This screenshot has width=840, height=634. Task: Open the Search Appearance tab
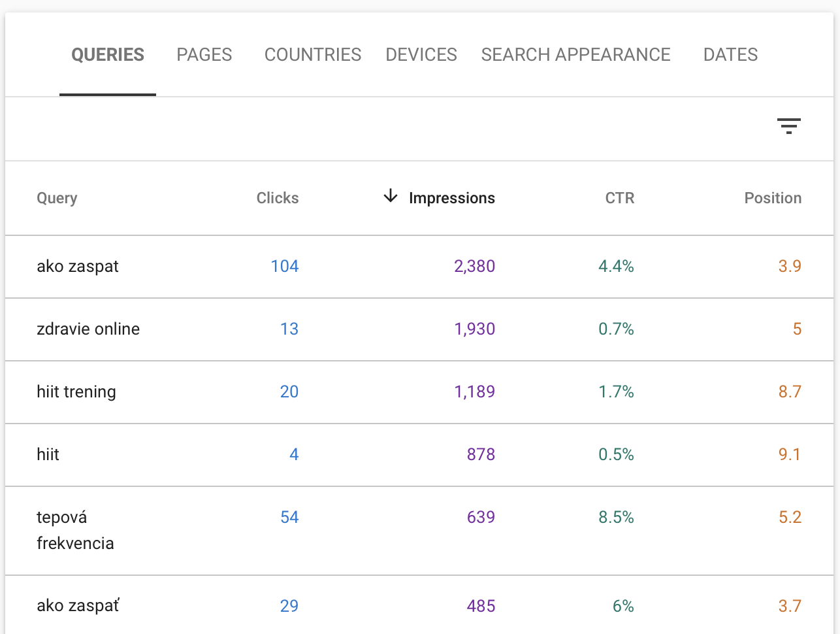(x=575, y=55)
